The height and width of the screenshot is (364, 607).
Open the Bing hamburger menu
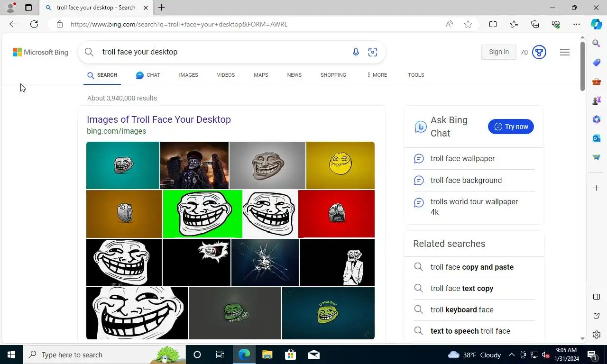(x=565, y=52)
